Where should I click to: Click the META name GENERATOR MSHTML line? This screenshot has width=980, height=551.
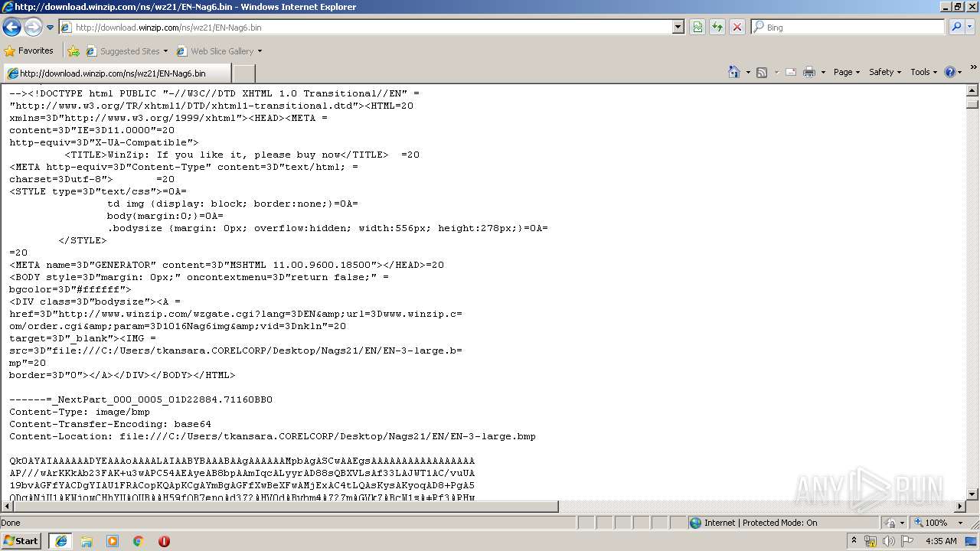pos(227,265)
